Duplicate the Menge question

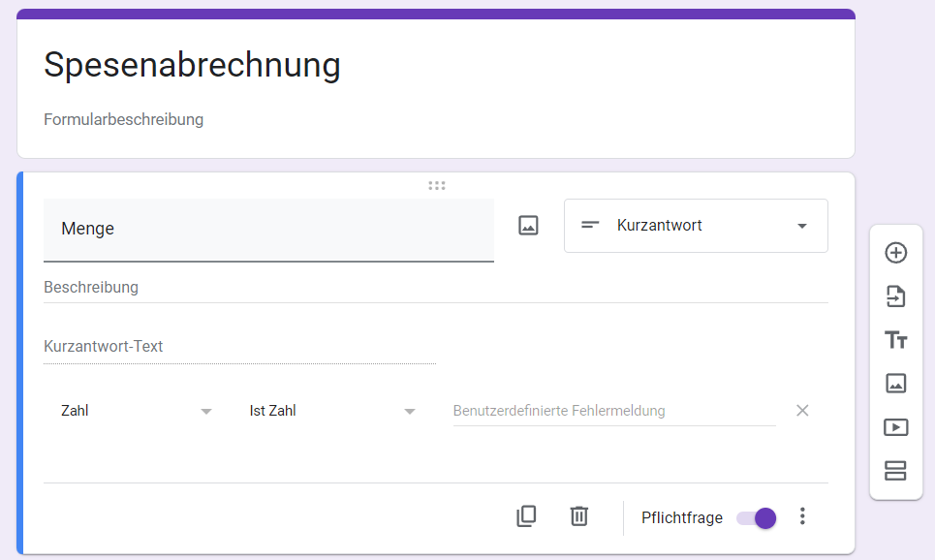[x=526, y=516]
